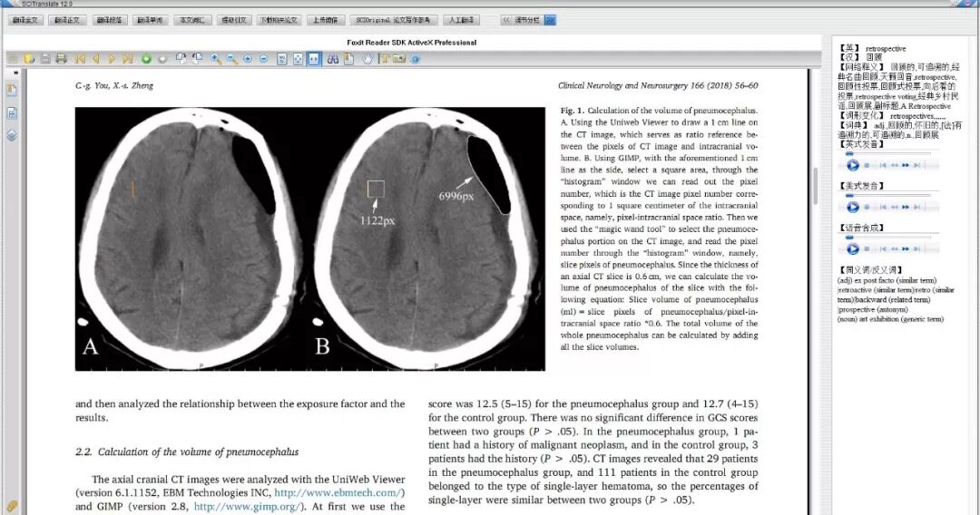Print the PDF document
The image size is (980, 515).
pyautogui.click(x=62, y=59)
